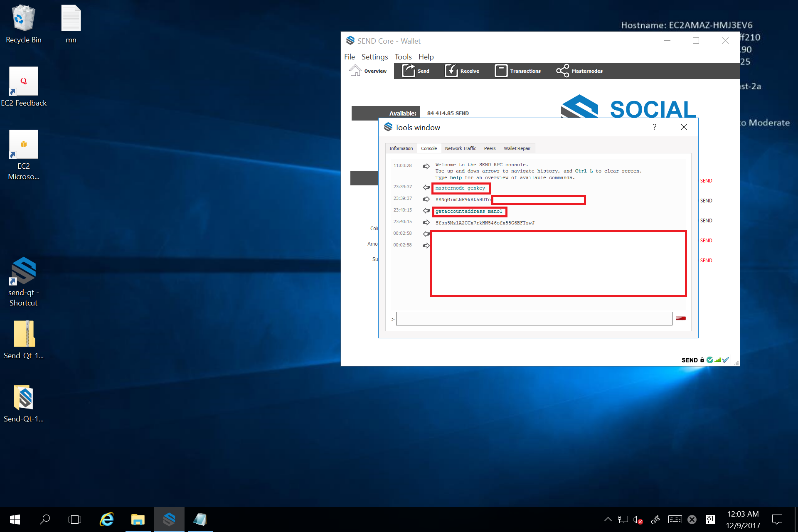Open the Tools menu
The image size is (798, 532).
(x=403, y=57)
